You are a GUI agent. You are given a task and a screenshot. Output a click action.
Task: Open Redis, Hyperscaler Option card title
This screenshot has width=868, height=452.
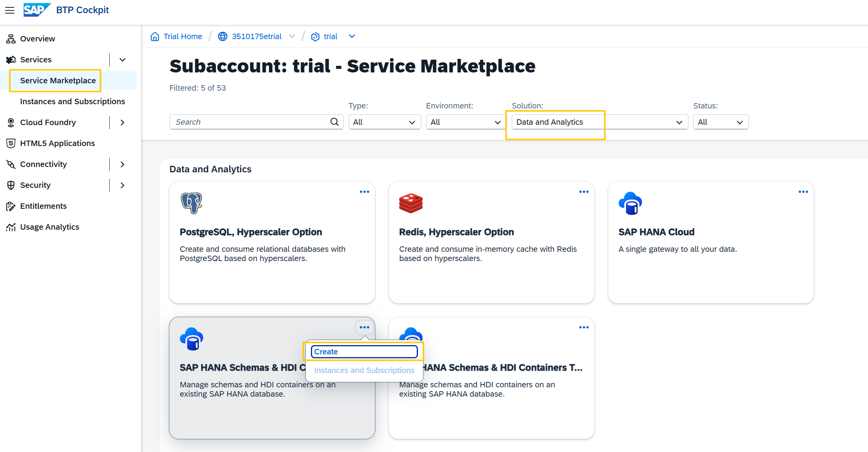456,232
